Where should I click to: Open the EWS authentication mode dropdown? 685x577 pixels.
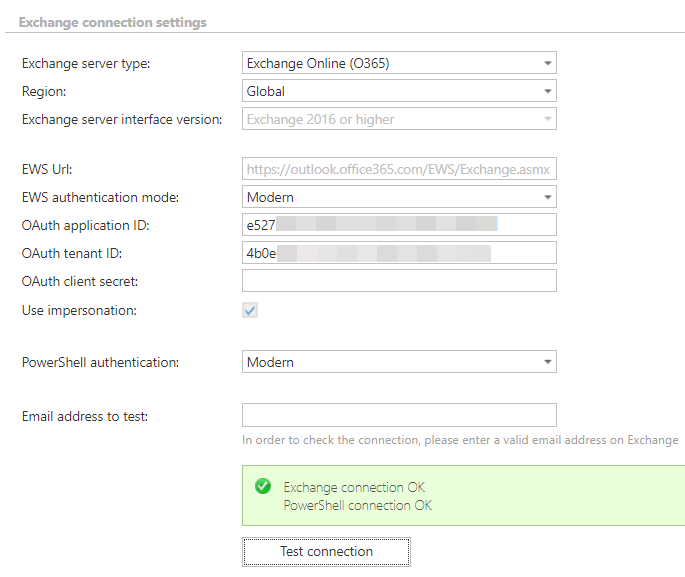pyautogui.click(x=399, y=198)
